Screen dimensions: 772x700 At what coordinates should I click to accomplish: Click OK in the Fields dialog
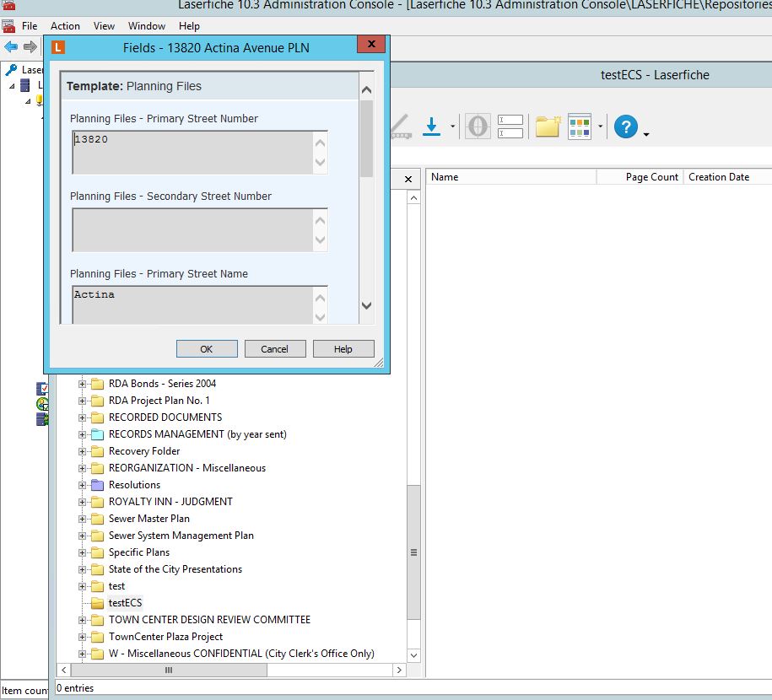coord(207,349)
